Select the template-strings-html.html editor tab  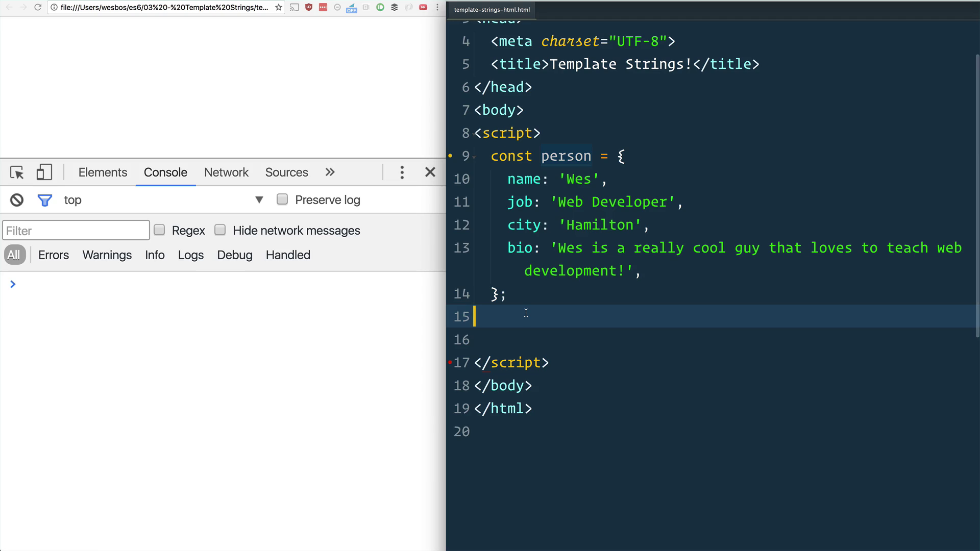(x=492, y=10)
